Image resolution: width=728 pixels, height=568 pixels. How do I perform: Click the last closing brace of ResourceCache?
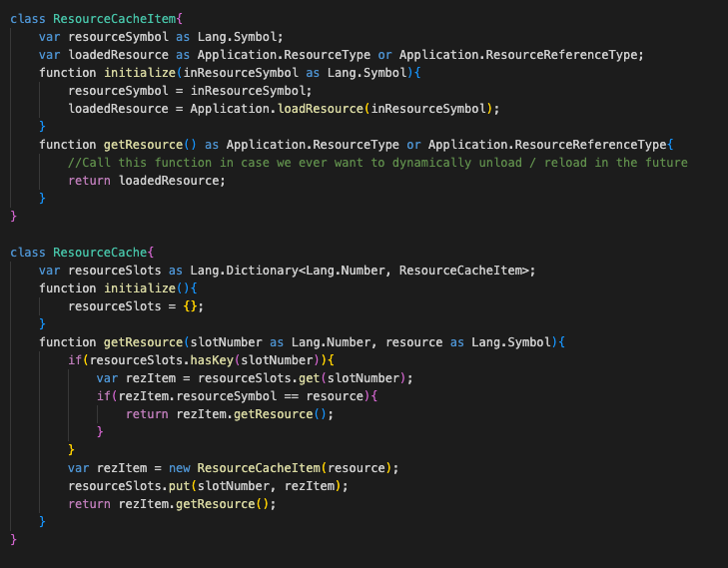(x=14, y=540)
